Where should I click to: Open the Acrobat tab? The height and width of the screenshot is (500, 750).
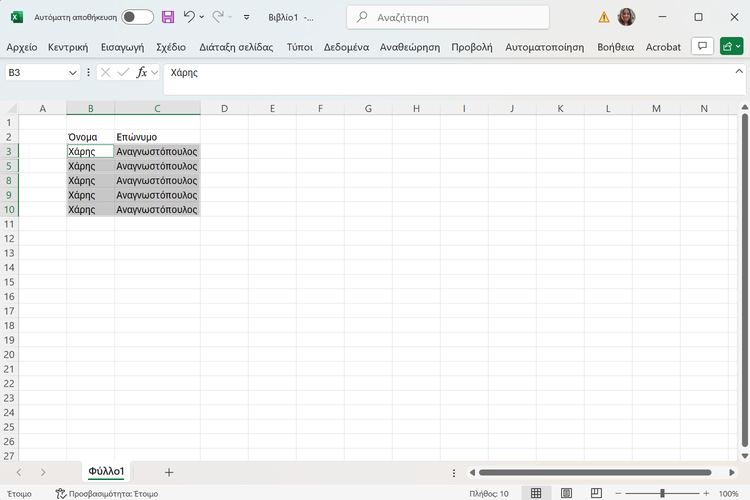(x=663, y=47)
